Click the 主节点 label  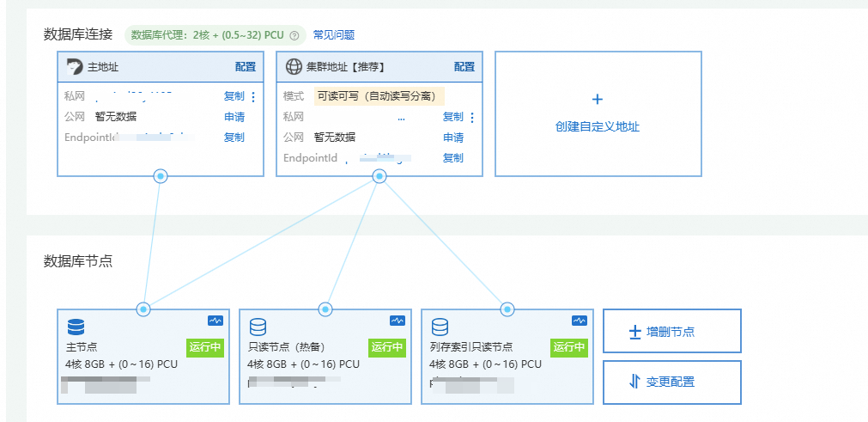pyautogui.click(x=82, y=347)
